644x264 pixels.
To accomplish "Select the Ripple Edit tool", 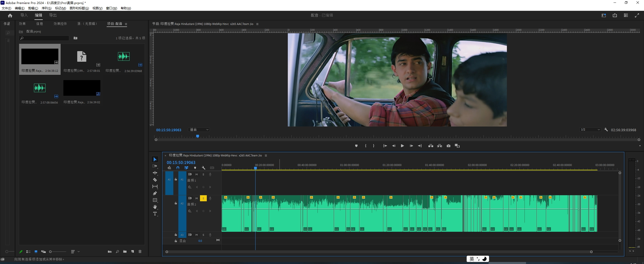I will [x=155, y=173].
